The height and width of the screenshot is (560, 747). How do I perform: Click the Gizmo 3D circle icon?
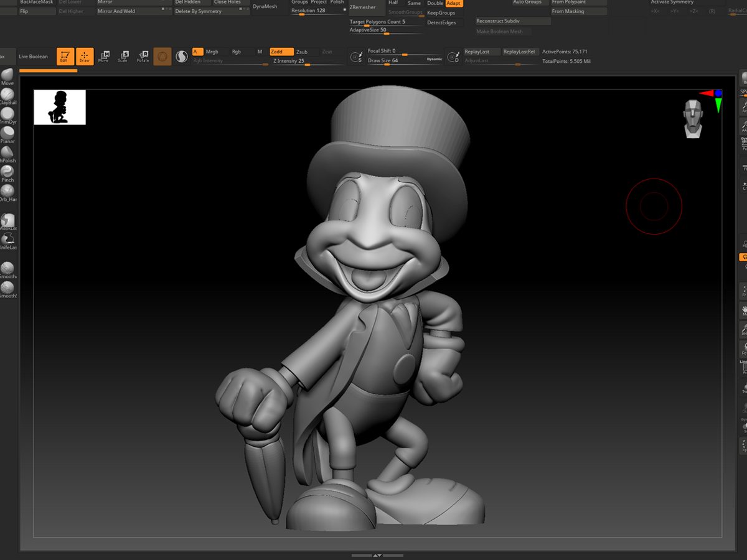click(162, 57)
